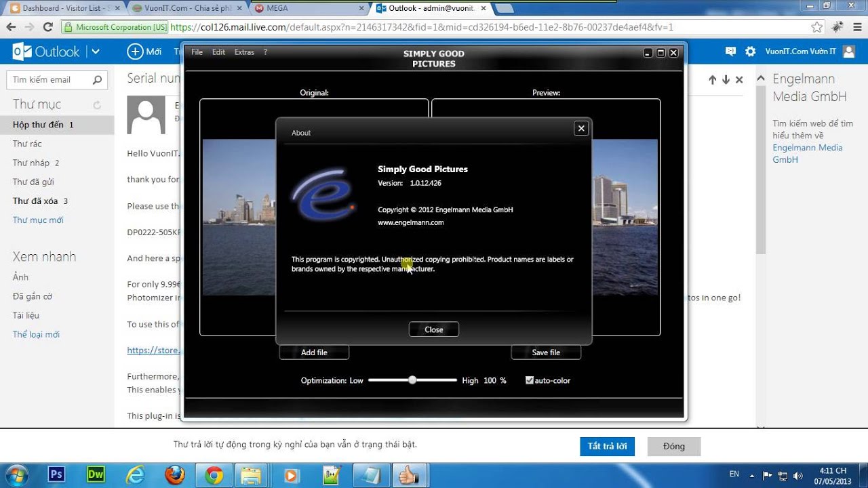Open Outlook messaging chat icon
The height and width of the screenshot is (488, 868).
coord(730,52)
